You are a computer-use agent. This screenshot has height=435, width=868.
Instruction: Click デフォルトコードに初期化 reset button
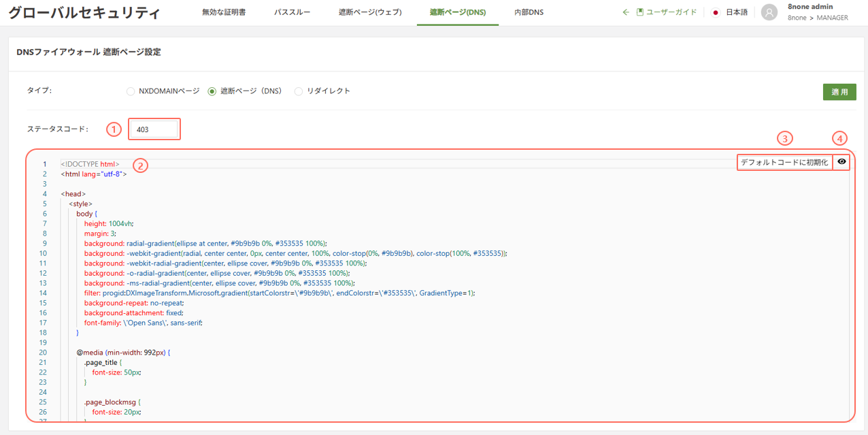click(x=784, y=162)
